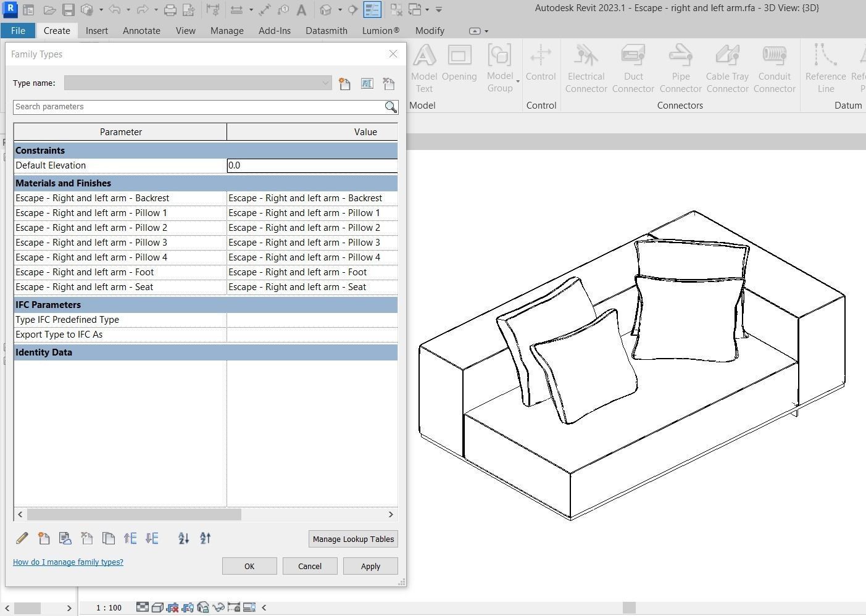Click the Identity Data group header

point(206,352)
